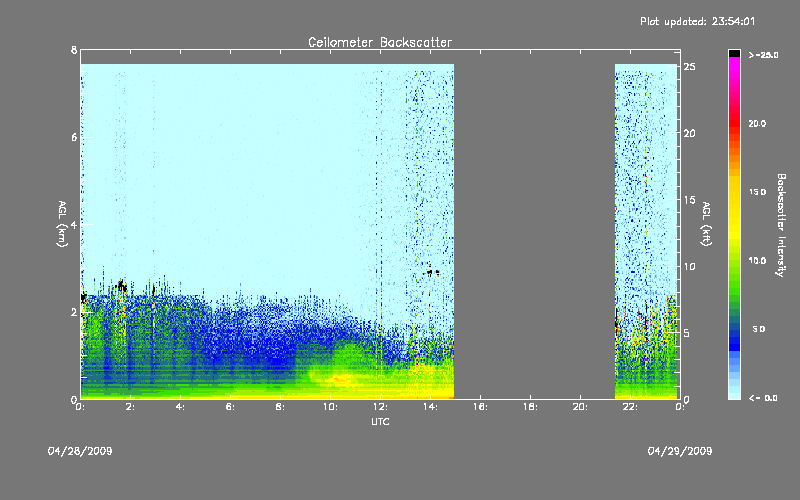Screen dimensions: 800x500
Task: Select the "AGL (kft)" axis label
Action: (706, 224)
